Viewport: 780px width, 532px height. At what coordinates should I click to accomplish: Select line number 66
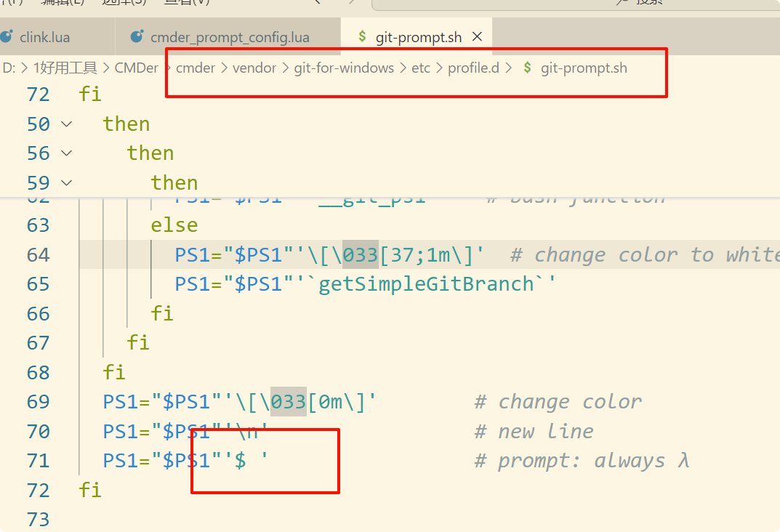[39, 314]
